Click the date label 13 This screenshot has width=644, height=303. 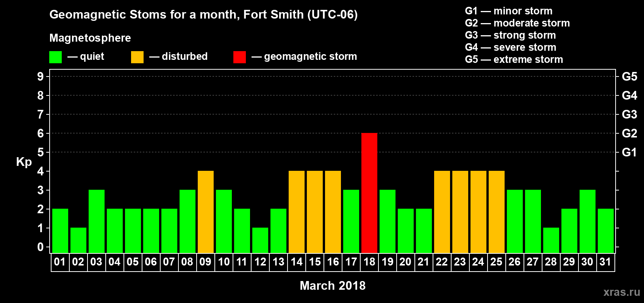(278, 262)
